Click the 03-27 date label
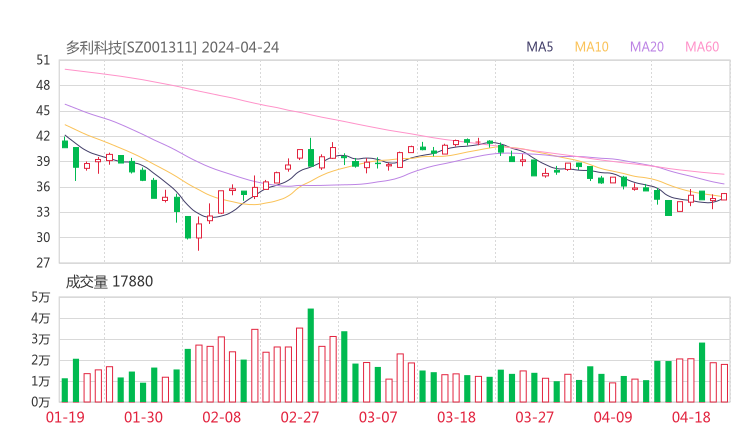 (x=534, y=417)
